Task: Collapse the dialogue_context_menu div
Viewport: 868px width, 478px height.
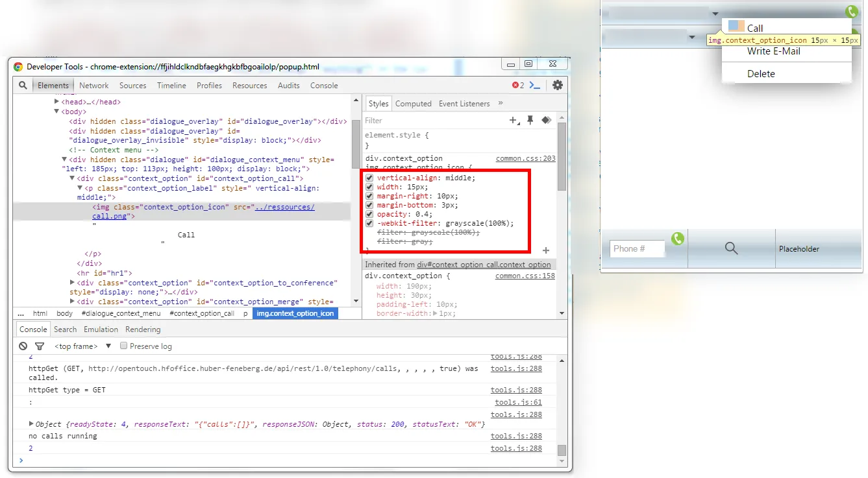Action: [64, 160]
